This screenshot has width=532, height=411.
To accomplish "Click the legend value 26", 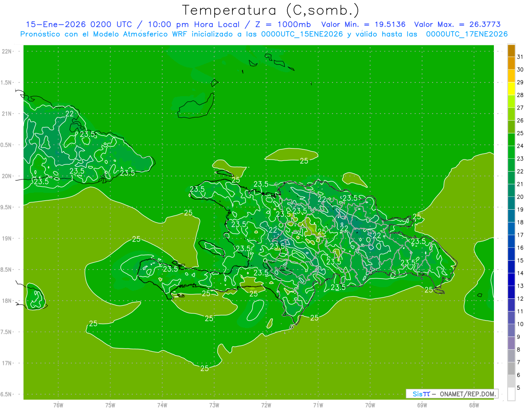I will pos(520,121).
